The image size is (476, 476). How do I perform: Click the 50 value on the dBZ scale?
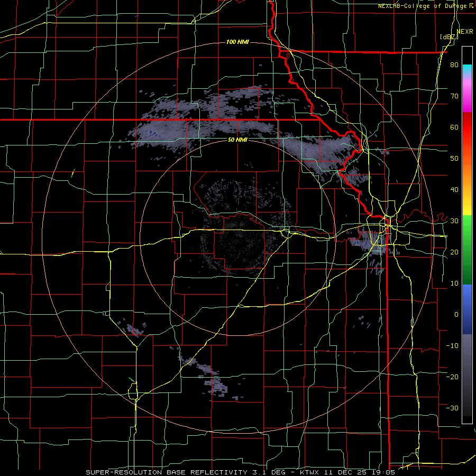(x=454, y=159)
